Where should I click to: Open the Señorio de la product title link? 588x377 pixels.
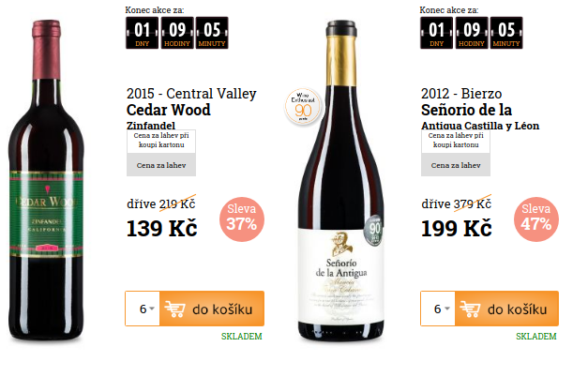tap(466, 110)
